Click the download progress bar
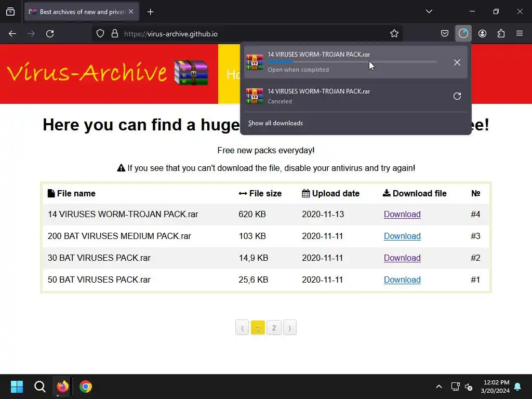This screenshot has height=399, width=532. [x=352, y=62]
